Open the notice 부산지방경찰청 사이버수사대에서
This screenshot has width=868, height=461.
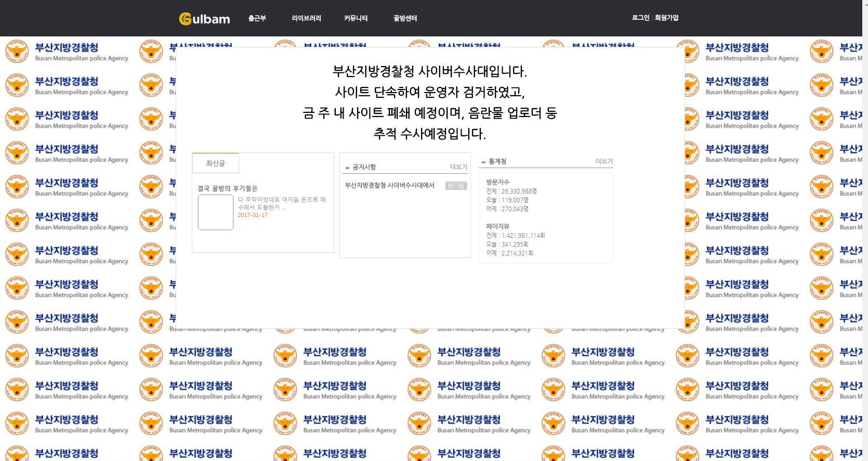389,185
